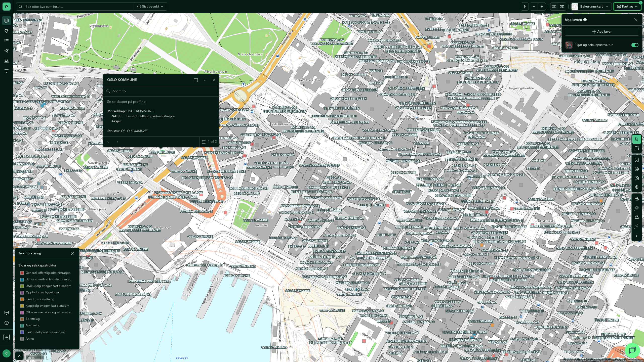The width and height of the screenshot is (644, 362).
Task: Reset map orientation with the compass icon
Action: (x=525, y=7)
